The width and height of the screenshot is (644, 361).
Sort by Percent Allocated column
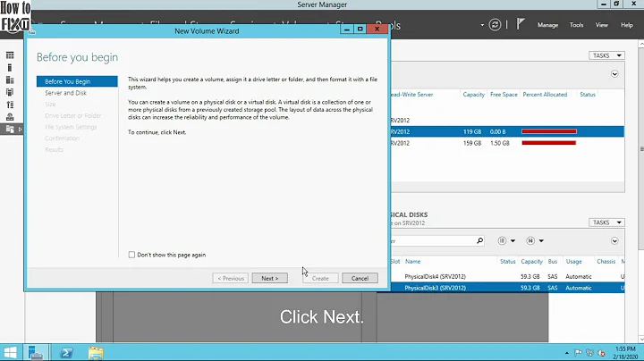point(545,95)
